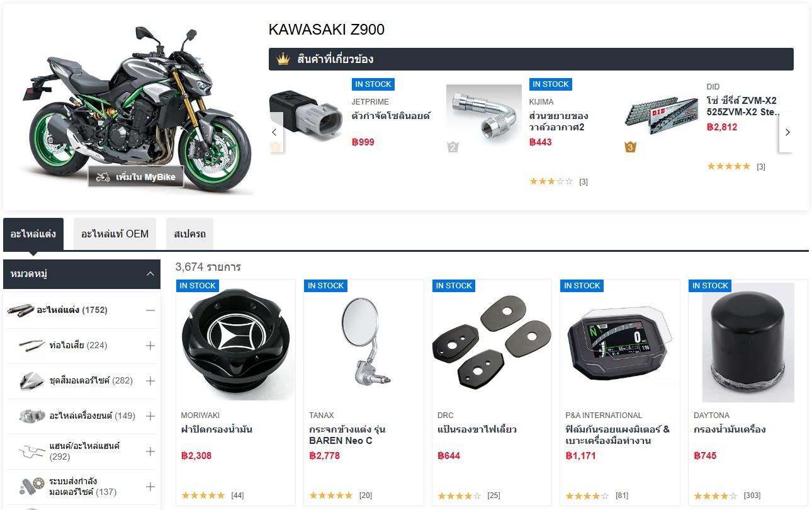This screenshot has width=812, height=510.
Task: Click the previous arrow in related products carousel
Action: pos(274,132)
